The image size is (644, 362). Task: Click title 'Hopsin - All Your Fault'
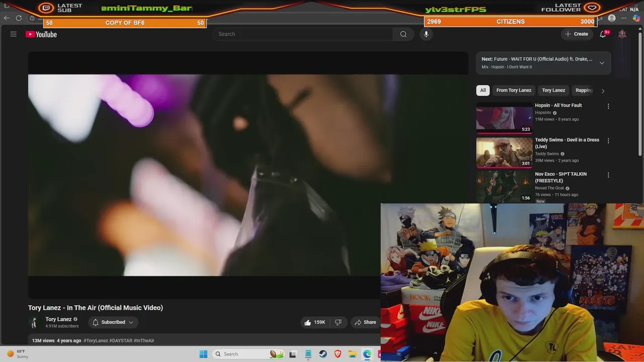point(558,106)
